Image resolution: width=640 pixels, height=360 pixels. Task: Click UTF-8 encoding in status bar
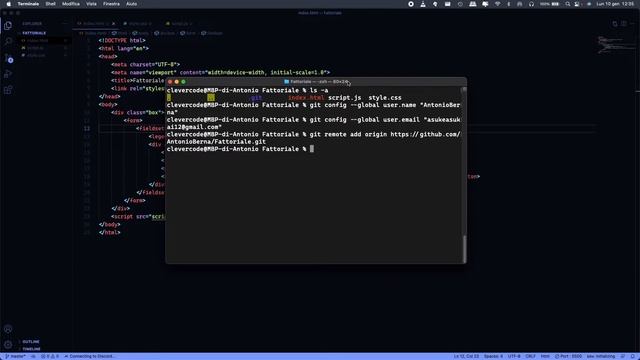[x=514, y=356]
